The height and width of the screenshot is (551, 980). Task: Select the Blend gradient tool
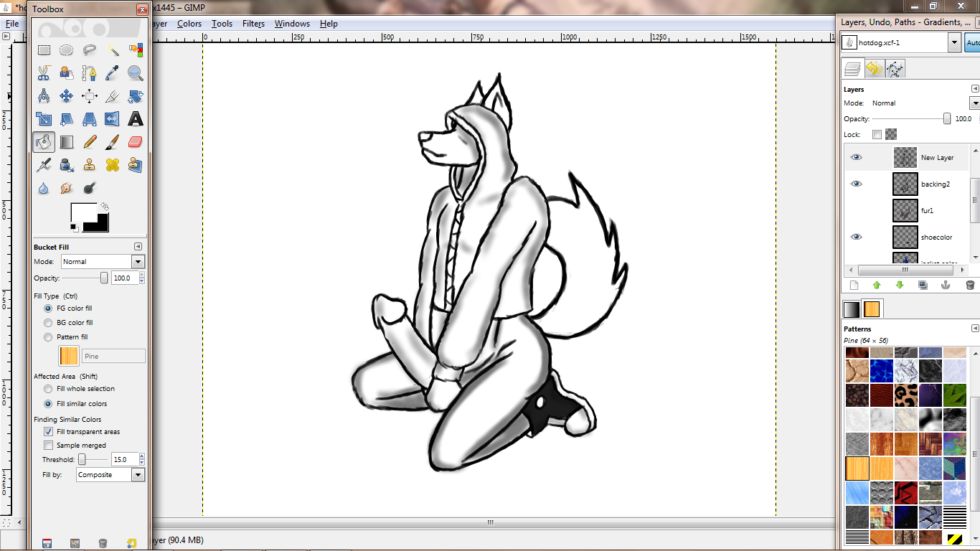pos(66,142)
